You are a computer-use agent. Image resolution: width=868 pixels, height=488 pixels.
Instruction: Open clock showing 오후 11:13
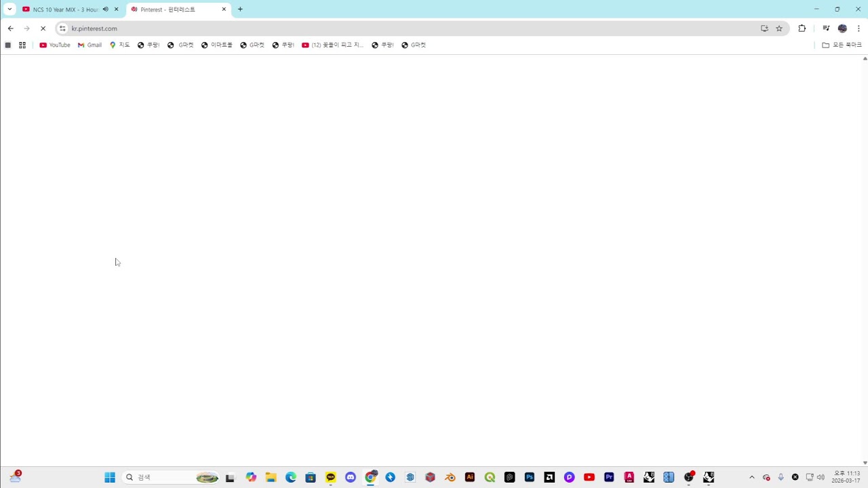pos(846,477)
